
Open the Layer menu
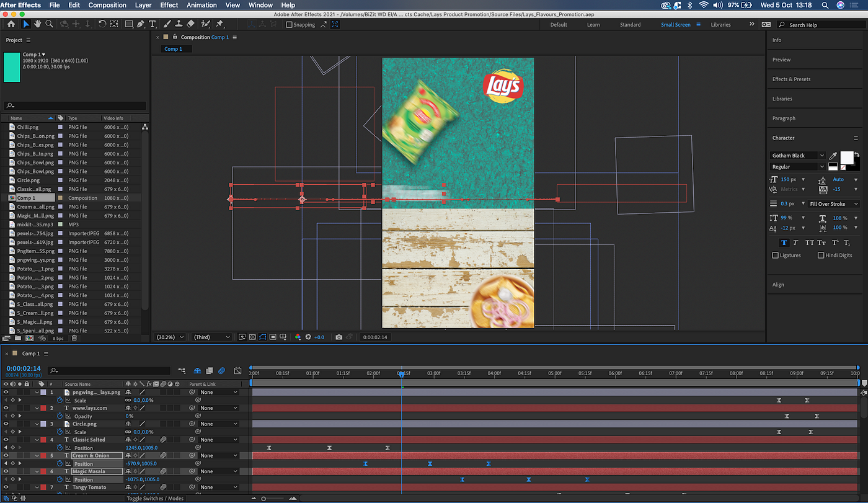[143, 5]
